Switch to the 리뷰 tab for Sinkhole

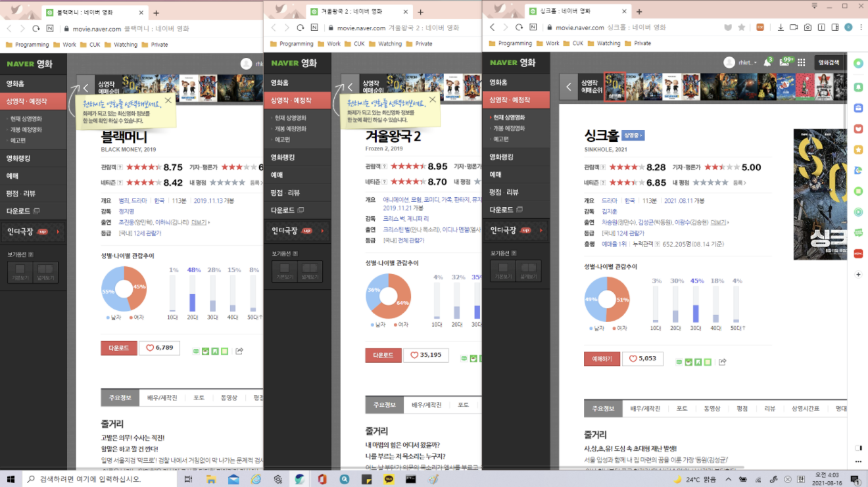point(770,408)
